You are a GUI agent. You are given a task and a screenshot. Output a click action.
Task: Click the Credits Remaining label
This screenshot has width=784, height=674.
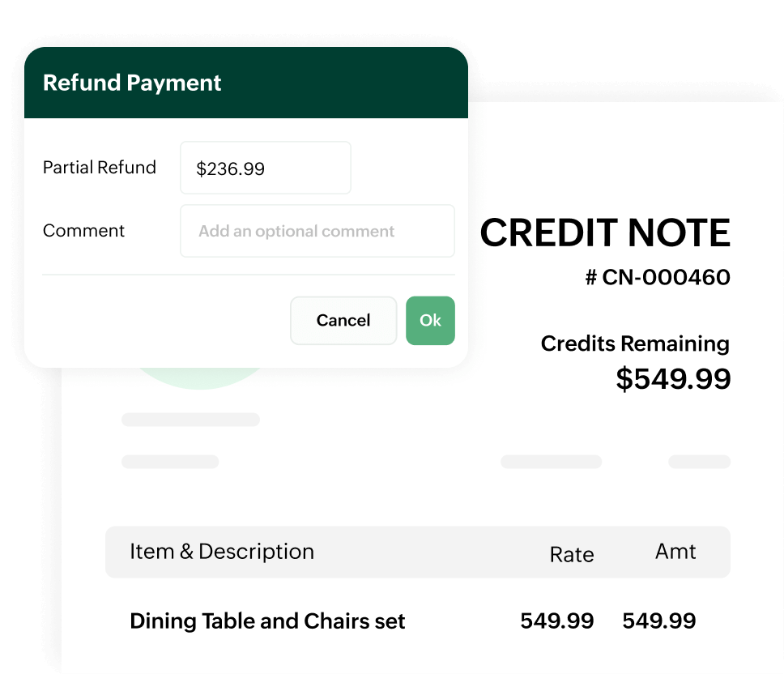[x=635, y=343]
